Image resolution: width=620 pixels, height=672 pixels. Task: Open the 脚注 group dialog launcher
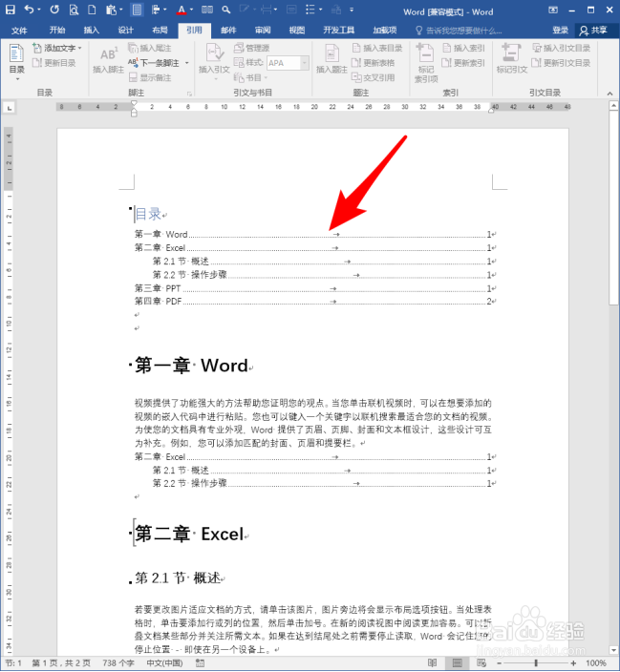pyautogui.click(x=189, y=93)
